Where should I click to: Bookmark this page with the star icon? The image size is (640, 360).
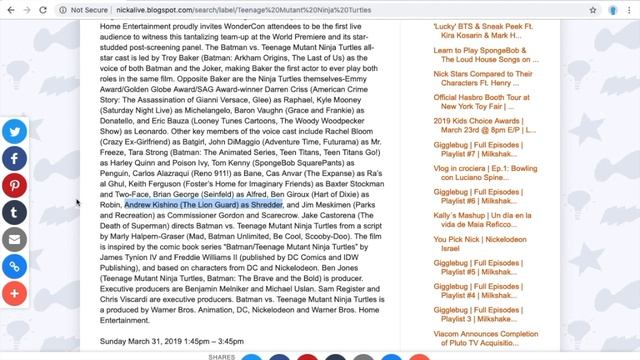point(593,10)
